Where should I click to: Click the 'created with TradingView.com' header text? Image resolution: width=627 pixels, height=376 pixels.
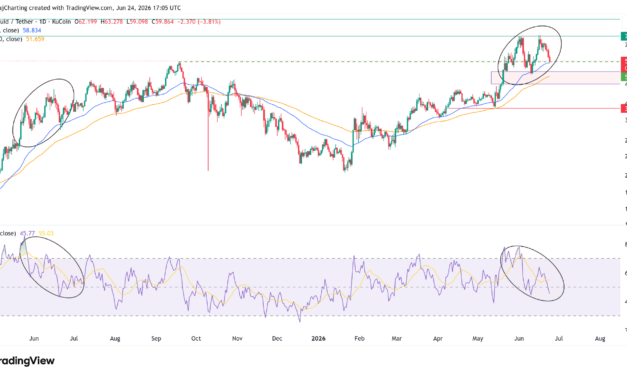point(72,8)
